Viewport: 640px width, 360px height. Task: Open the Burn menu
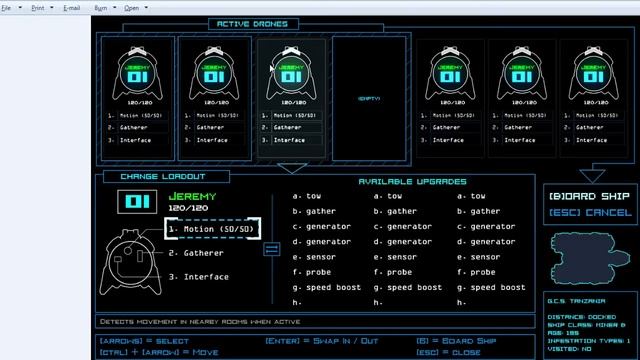(x=100, y=8)
